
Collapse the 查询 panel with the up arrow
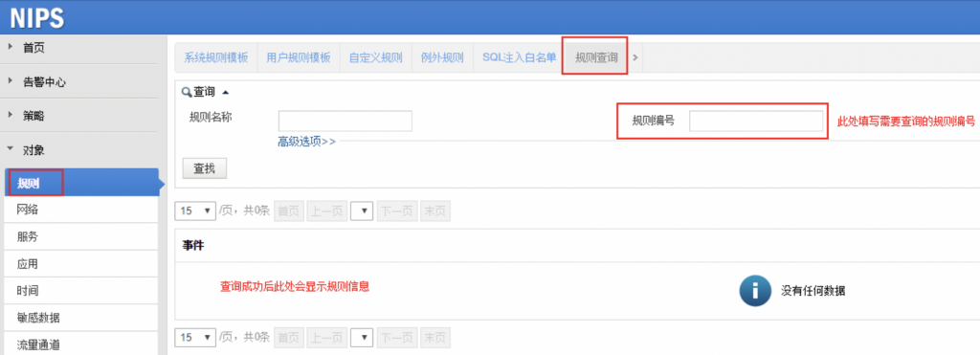[226, 93]
